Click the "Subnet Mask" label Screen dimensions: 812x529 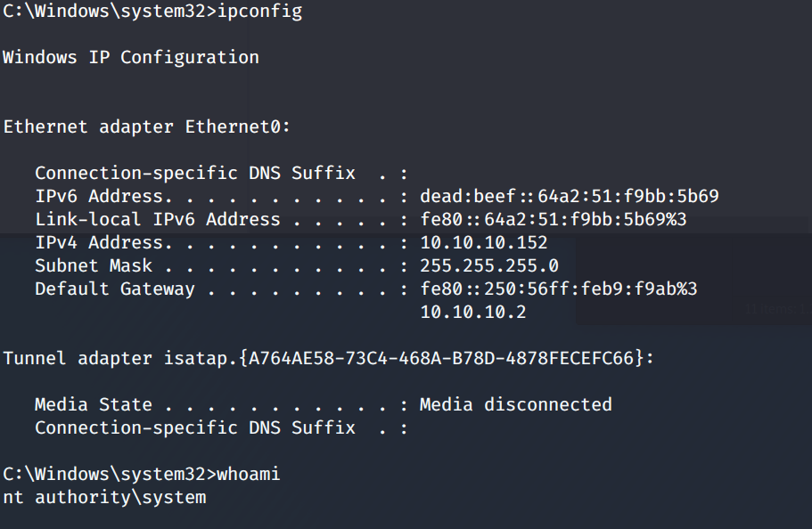[x=94, y=265]
